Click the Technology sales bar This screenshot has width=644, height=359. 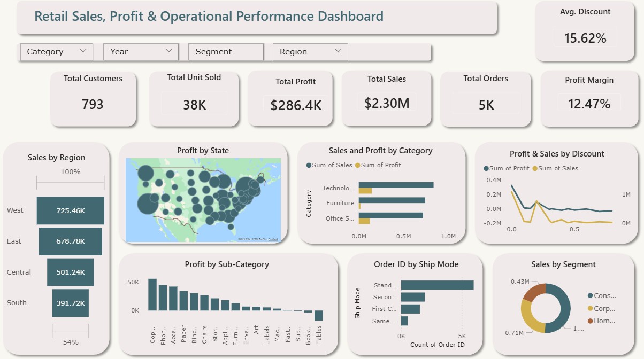pos(396,185)
